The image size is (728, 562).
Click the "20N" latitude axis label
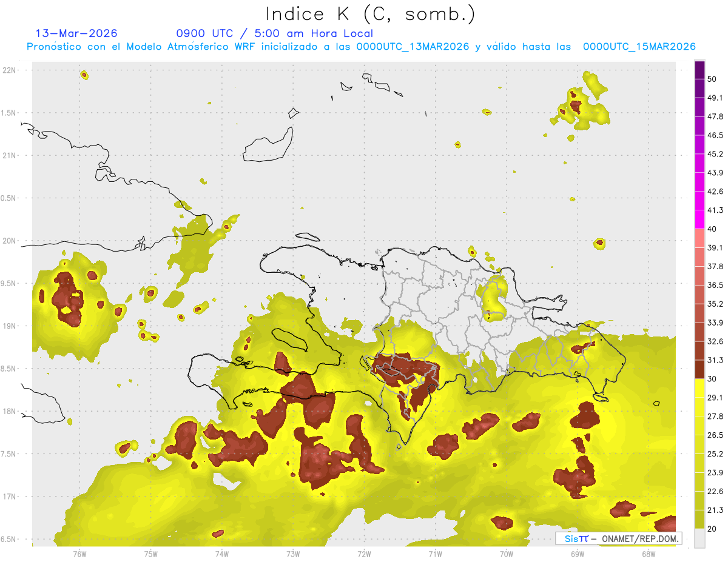9,241
